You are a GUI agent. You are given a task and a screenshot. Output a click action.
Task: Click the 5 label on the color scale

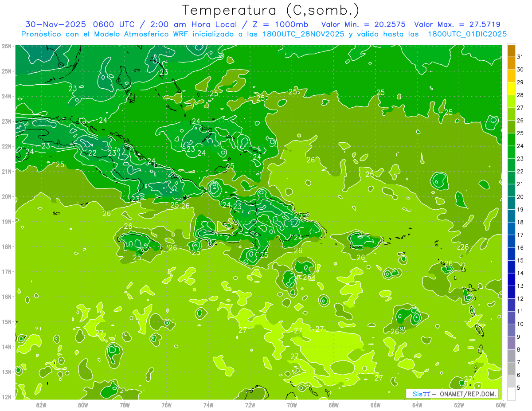pos(519,388)
